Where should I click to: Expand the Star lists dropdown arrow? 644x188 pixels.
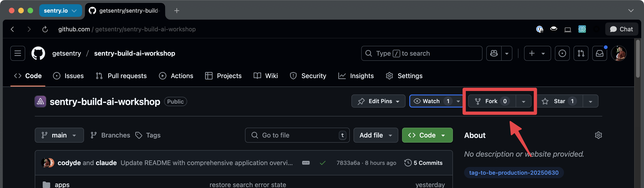[x=591, y=101]
